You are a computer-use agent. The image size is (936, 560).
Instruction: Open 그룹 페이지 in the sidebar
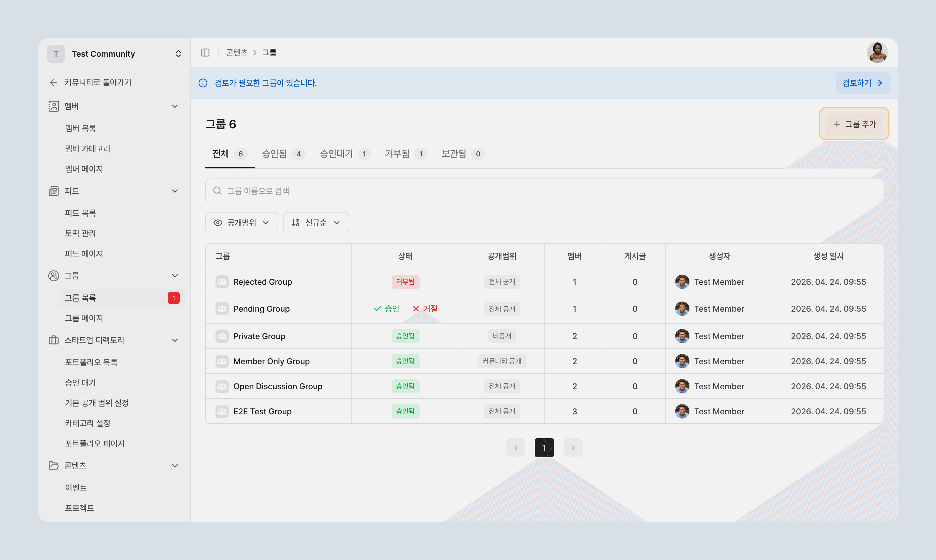pos(84,318)
